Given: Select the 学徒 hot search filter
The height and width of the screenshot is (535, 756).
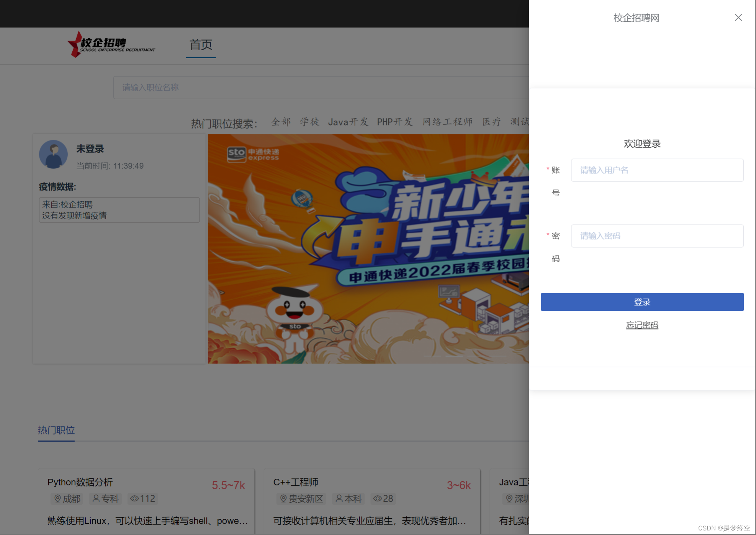Looking at the screenshot, I should (x=309, y=122).
